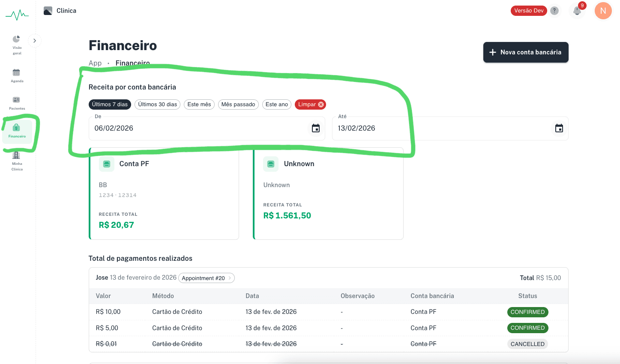Select Este ano filter

tap(277, 104)
